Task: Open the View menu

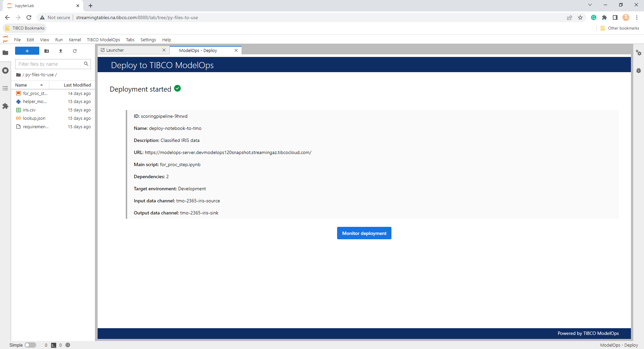Action: point(45,40)
